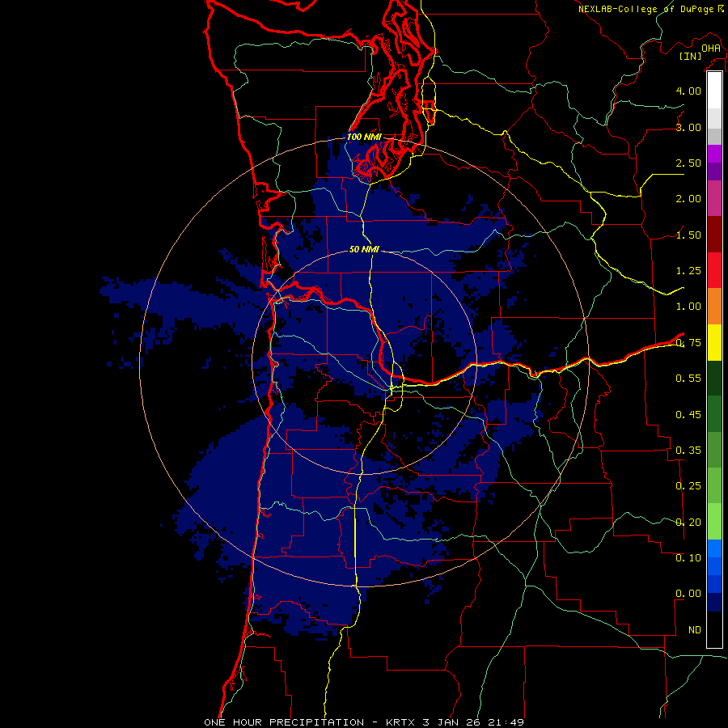
Task: Click the 0.00 legend value
Action: [x=688, y=594]
